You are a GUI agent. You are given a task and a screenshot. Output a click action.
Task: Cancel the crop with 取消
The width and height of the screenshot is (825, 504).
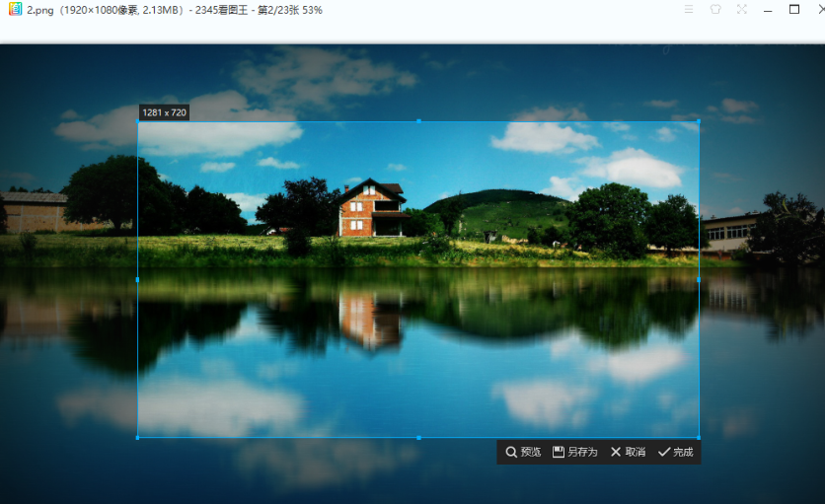(628, 452)
